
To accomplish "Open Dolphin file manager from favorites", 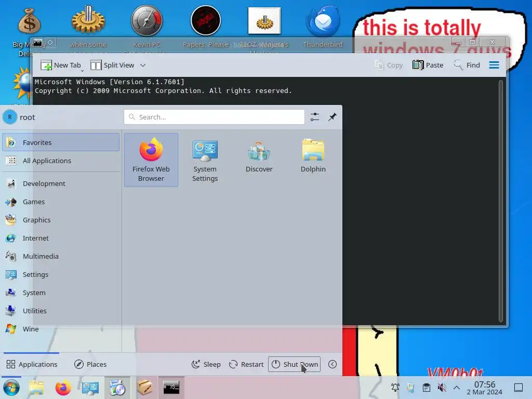I will (x=313, y=160).
